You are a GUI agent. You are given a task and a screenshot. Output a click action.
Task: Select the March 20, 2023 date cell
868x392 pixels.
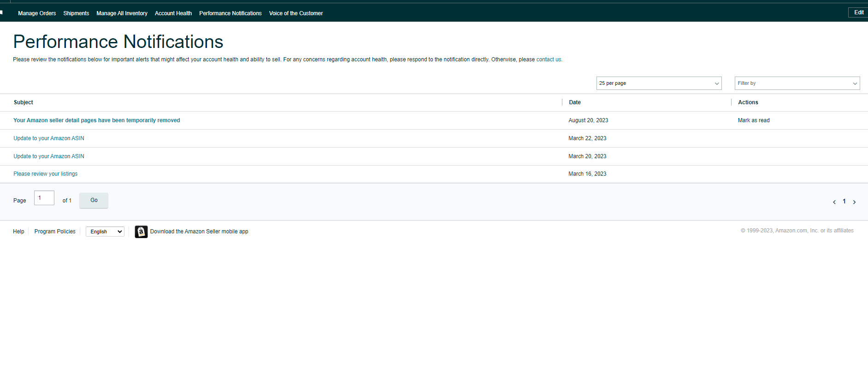(587, 156)
